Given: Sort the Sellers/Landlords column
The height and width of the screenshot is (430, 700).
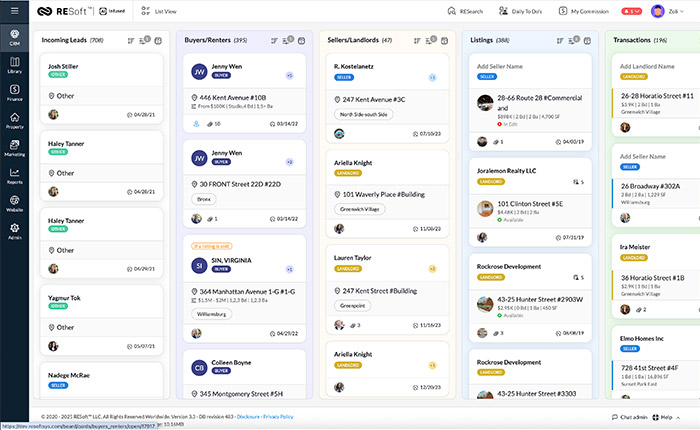Looking at the screenshot, I should point(417,41).
